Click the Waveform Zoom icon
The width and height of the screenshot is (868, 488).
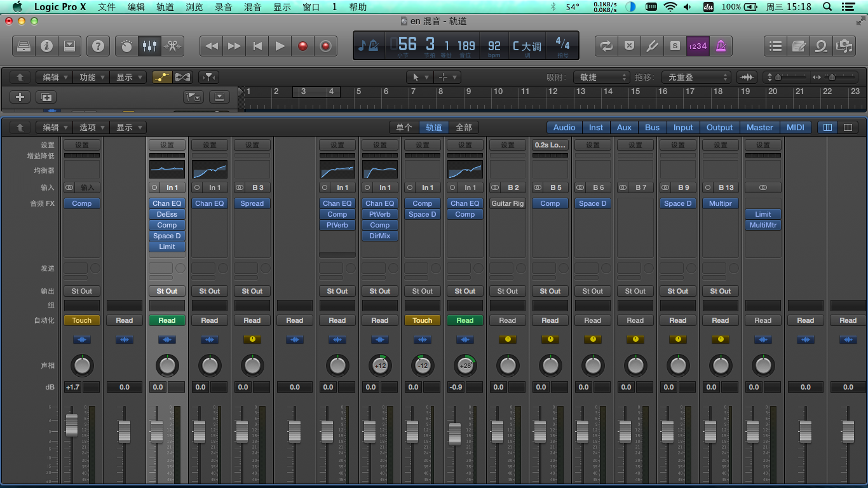[x=747, y=77]
